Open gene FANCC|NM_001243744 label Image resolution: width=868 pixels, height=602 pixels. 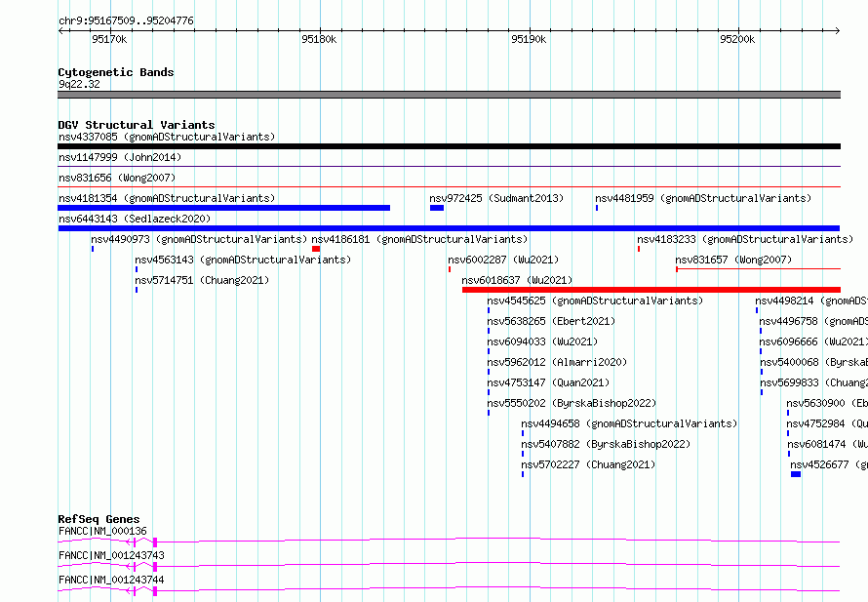(111, 580)
